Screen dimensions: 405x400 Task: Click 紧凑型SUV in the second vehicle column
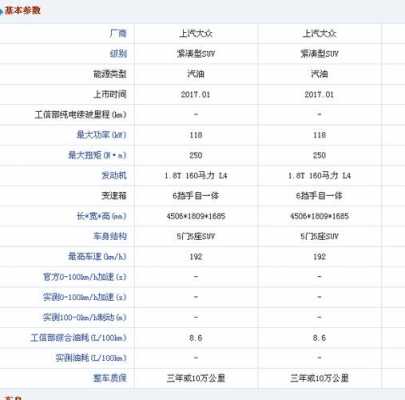tap(319, 53)
